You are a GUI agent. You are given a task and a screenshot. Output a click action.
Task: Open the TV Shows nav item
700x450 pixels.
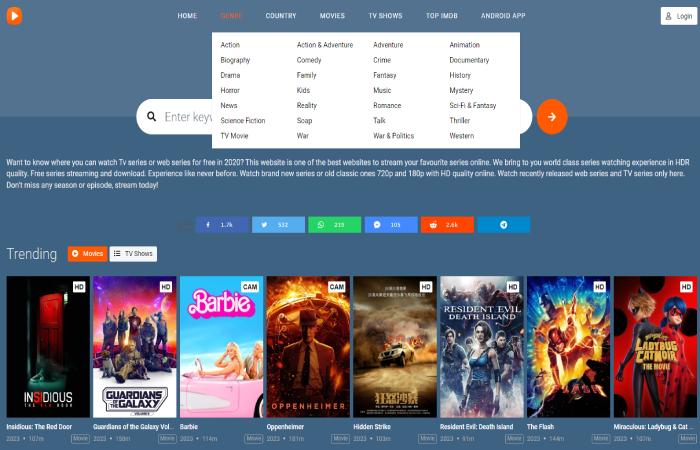click(x=385, y=16)
